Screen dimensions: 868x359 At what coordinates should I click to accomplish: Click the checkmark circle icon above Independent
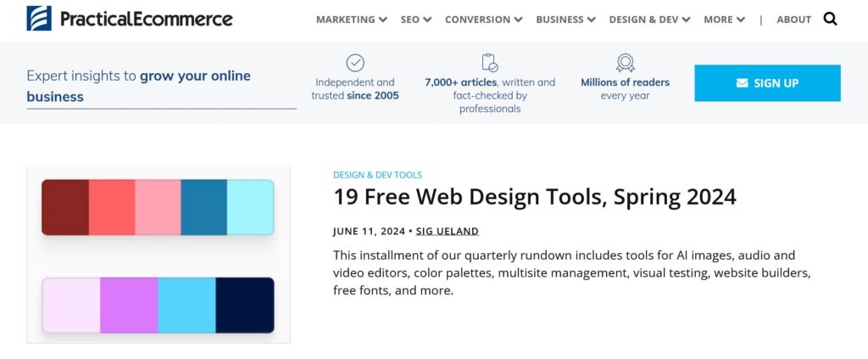tap(355, 63)
